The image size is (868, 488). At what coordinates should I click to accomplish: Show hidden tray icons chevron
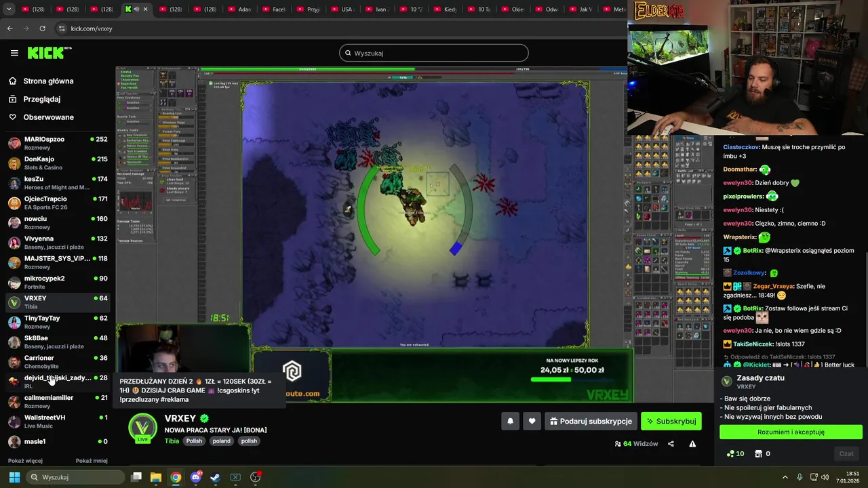785,477
